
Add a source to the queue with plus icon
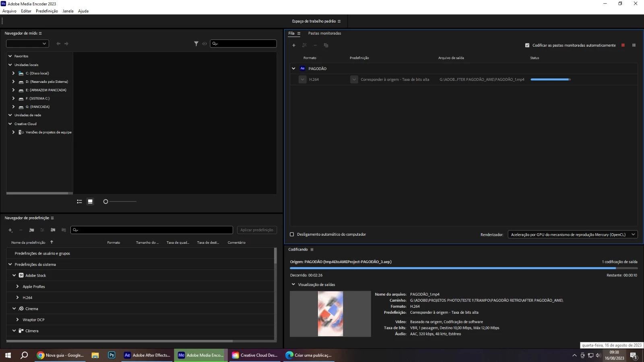pyautogui.click(x=294, y=45)
